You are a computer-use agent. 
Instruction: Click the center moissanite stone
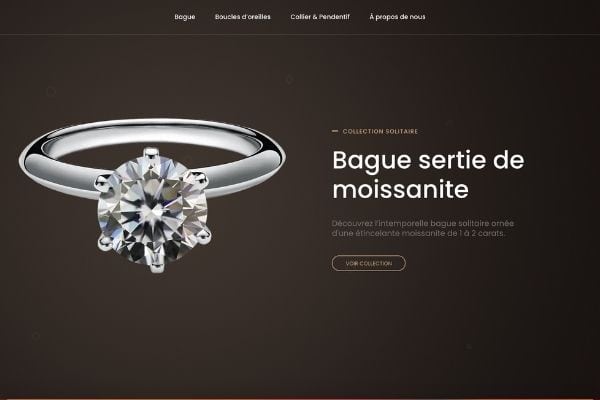[x=153, y=211]
